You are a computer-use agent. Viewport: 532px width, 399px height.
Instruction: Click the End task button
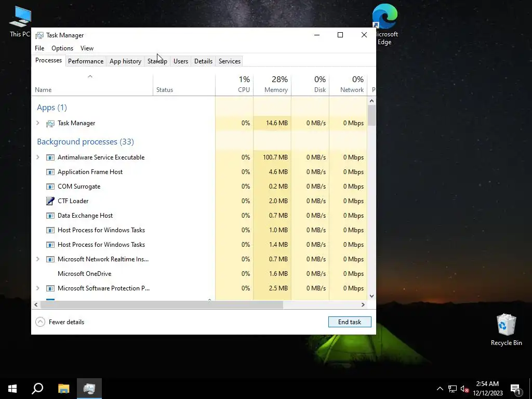click(350, 322)
